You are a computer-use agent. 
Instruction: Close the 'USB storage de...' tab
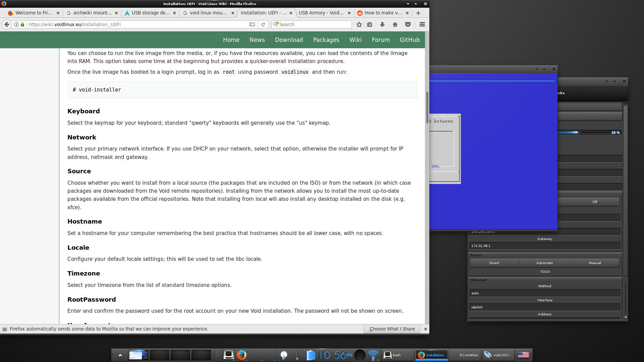174,13
